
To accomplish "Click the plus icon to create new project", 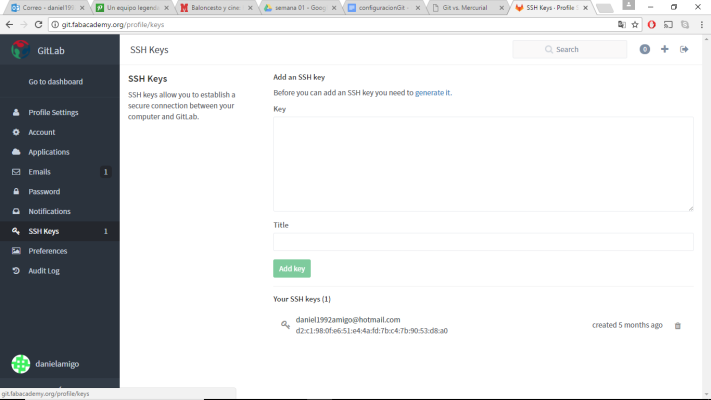I will pos(664,49).
